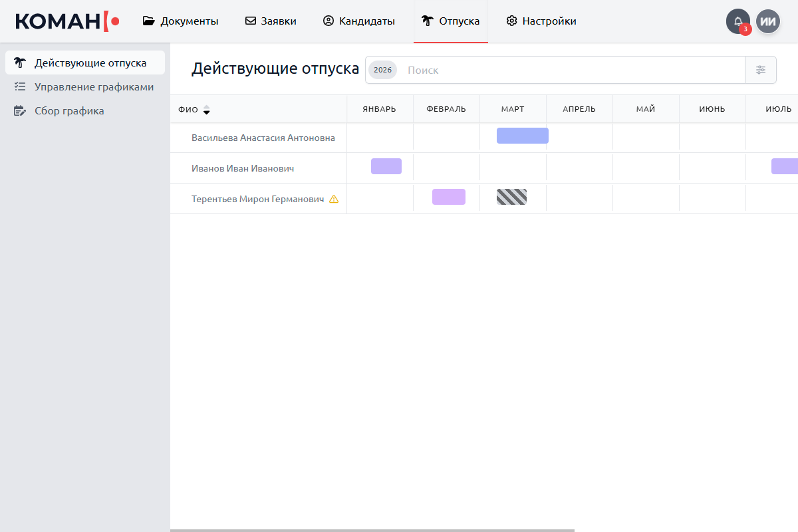The height and width of the screenshot is (532, 798).
Task: Go to the Заявки section
Action: click(271, 21)
